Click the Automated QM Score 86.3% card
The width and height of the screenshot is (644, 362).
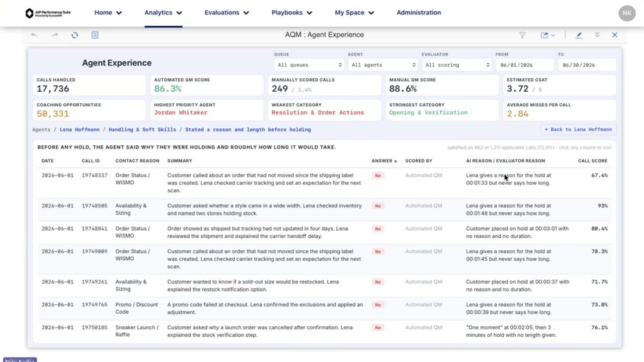pyautogui.click(x=206, y=85)
